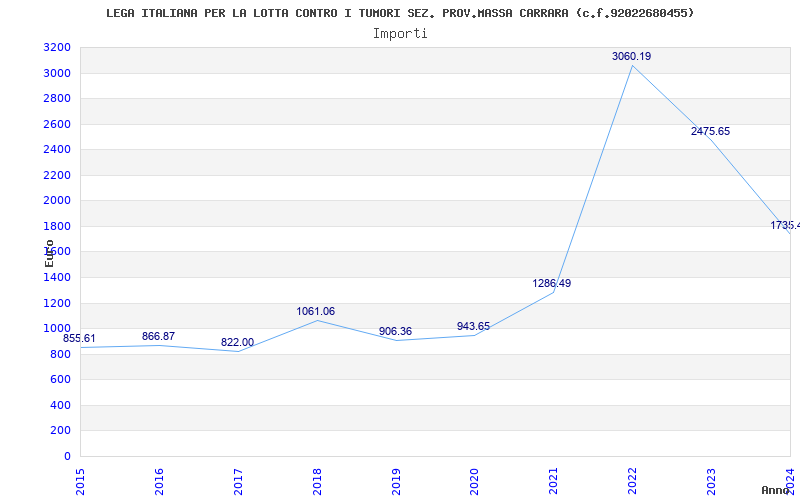Click the 866.87 data label
800x500 pixels.
click(x=158, y=337)
